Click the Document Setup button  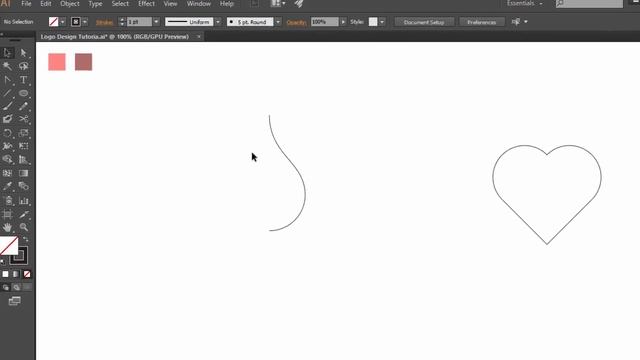(424, 22)
